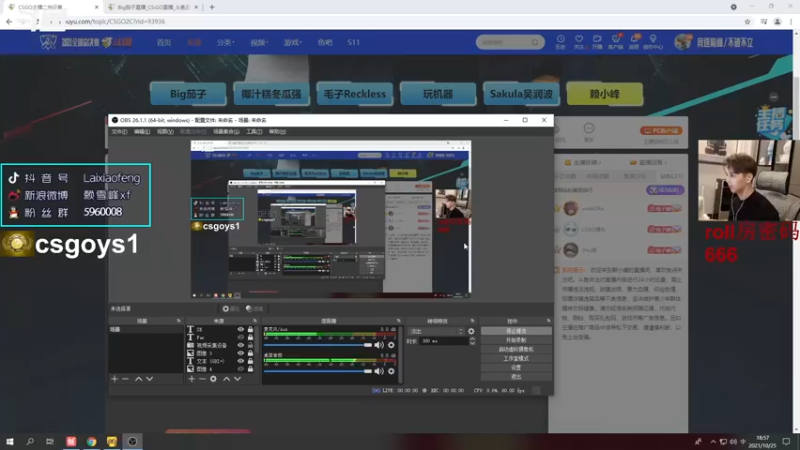Toggle lock on Text (GDI+) source
800x450 pixels.
(x=251, y=361)
